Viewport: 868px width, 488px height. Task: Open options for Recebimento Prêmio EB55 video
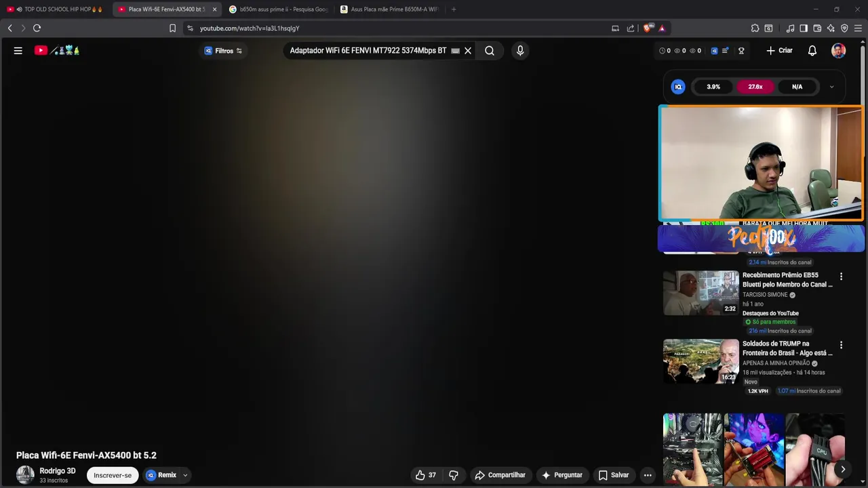(x=841, y=277)
